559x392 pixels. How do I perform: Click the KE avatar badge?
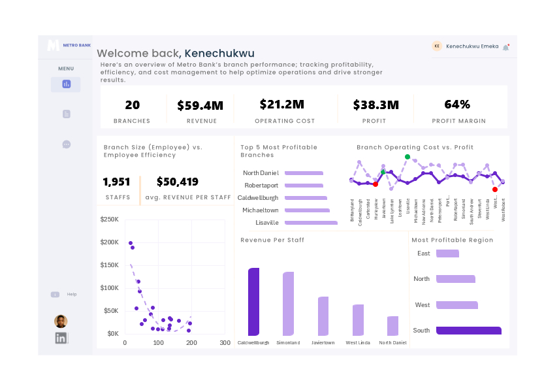pos(437,46)
